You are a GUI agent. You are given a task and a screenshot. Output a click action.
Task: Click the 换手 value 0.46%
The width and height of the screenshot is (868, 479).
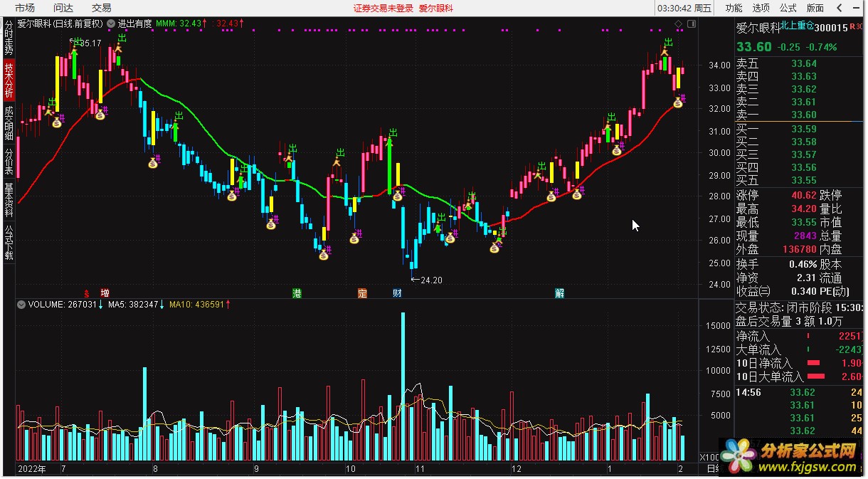[803, 263]
